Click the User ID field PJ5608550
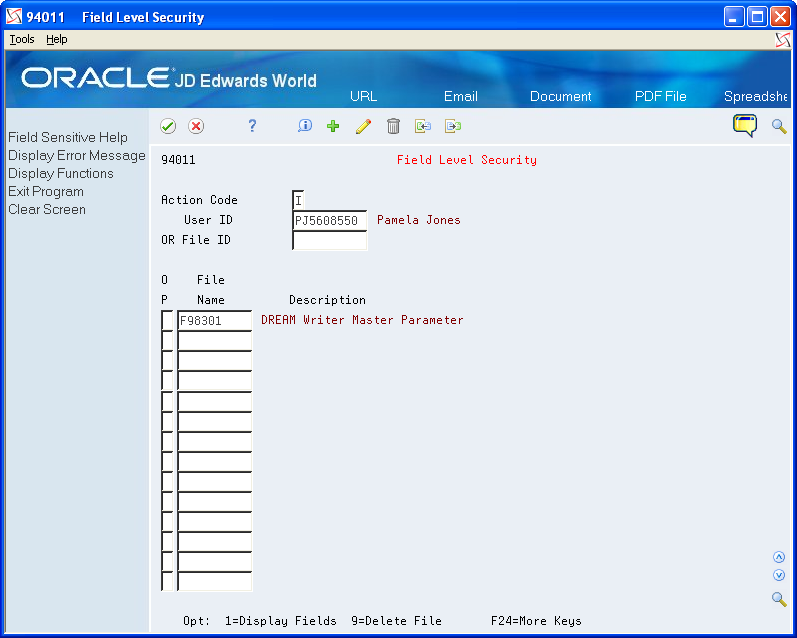The height and width of the screenshot is (638, 797). pyautogui.click(x=329, y=221)
